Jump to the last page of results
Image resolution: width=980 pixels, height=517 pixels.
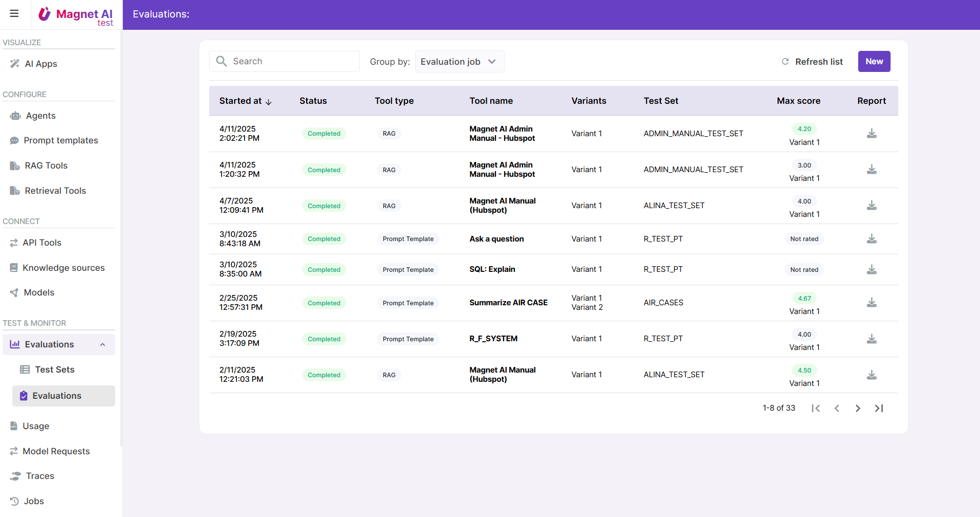click(879, 408)
